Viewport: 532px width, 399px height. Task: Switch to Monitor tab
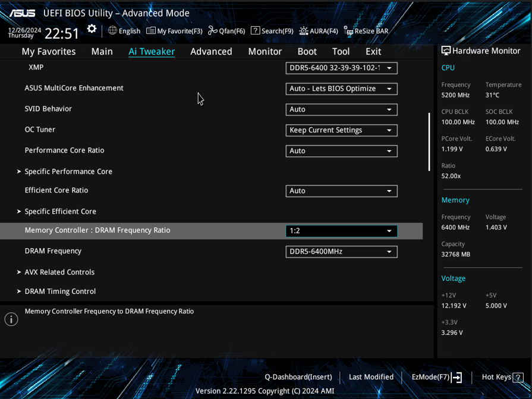click(265, 52)
